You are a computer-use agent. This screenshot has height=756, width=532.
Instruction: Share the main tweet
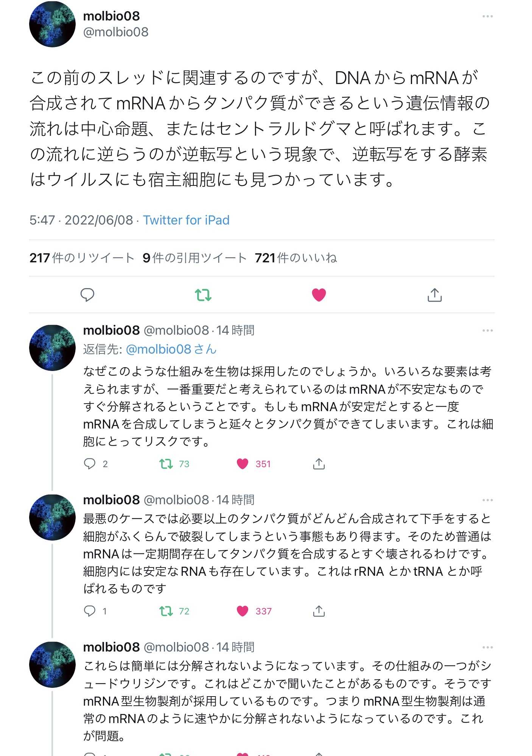pos(434,295)
